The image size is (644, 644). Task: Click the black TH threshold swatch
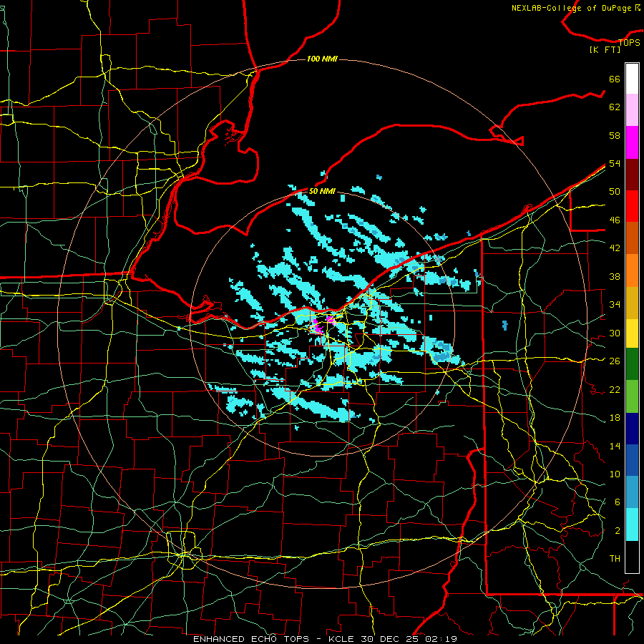632,557
